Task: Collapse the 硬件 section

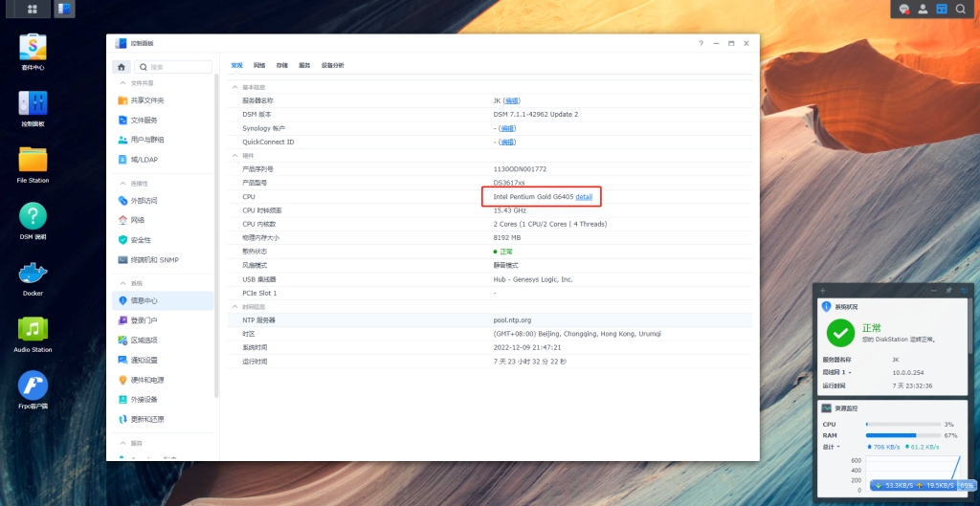Action: click(235, 156)
